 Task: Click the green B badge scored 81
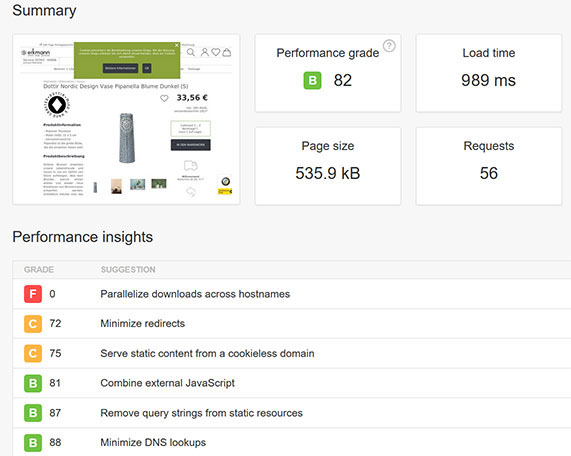33,383
